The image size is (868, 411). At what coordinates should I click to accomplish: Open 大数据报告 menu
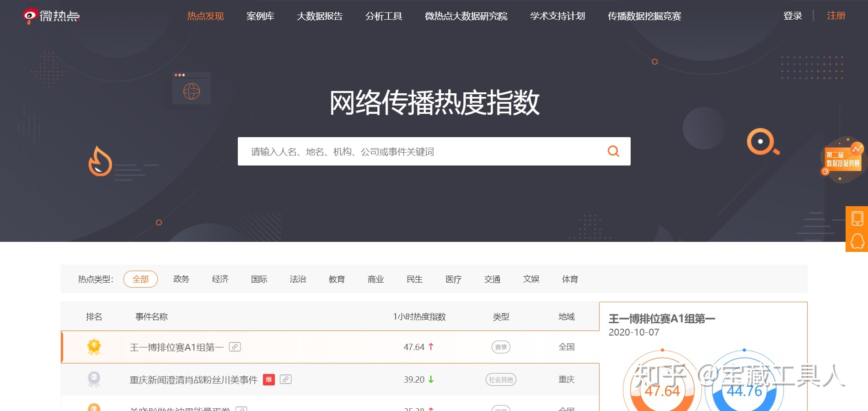click(x=320, y=16)
